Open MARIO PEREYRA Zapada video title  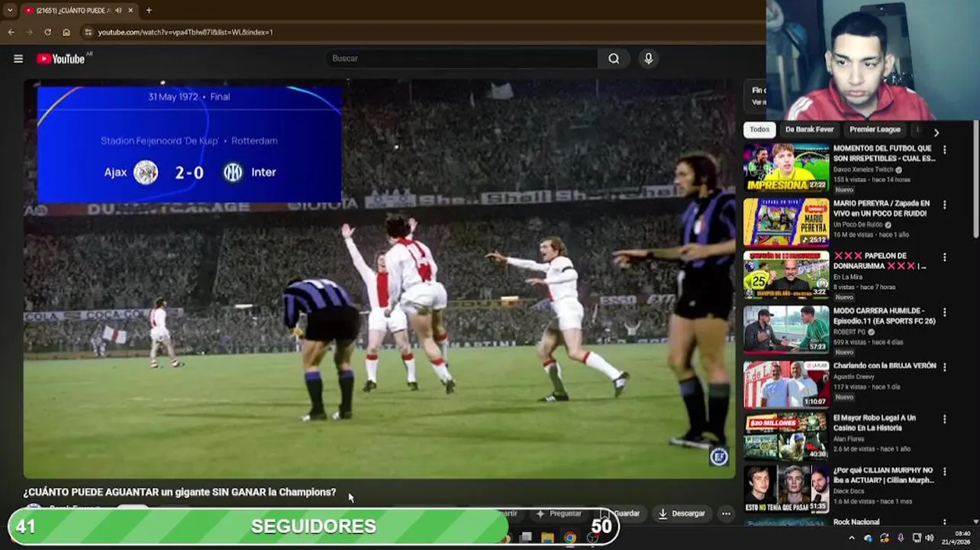coord(882,209)
